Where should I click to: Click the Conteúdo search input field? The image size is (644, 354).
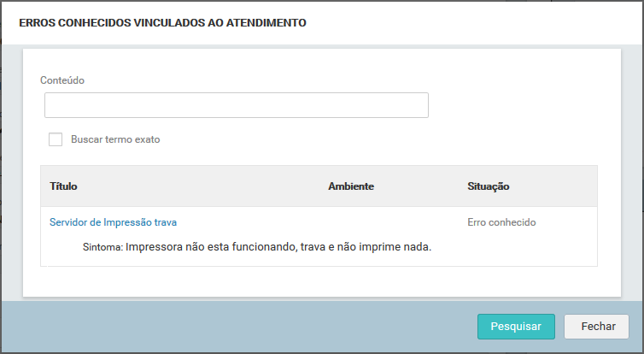point(236,105)
